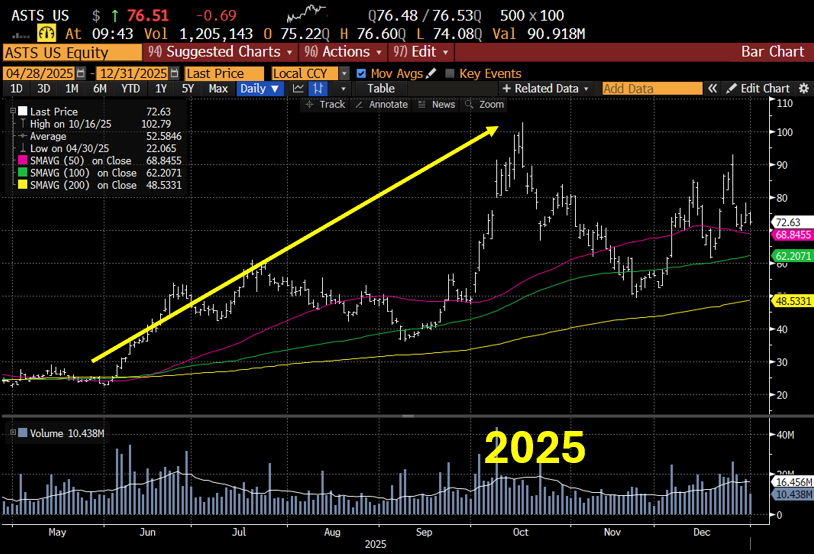Collapse the Volume legend toggle
The width and height of the screenshot is (814, 554).
(x=13, y=432)
